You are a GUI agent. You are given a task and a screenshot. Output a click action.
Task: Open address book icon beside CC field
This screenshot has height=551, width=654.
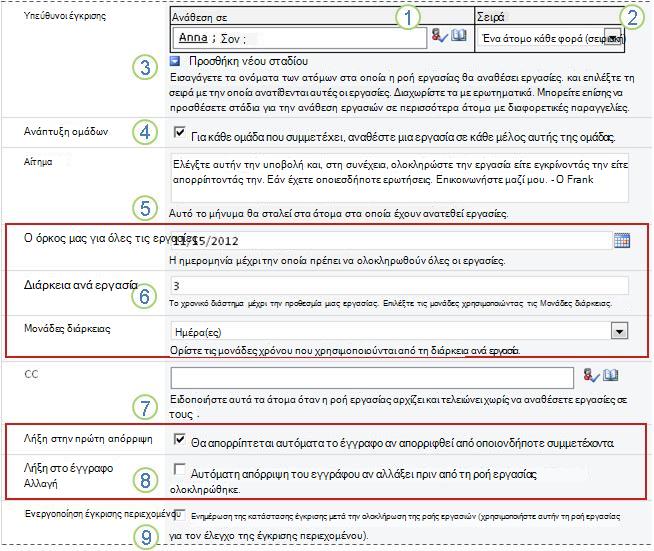pos(611,375)
